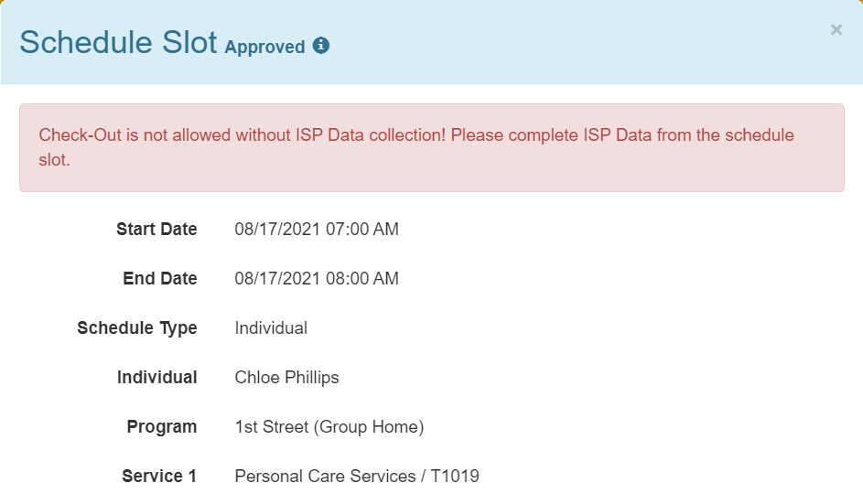Click the word slot. in the warning
Image resolution: width=863 pixels, height=504 pixels.
pos(55,159)
